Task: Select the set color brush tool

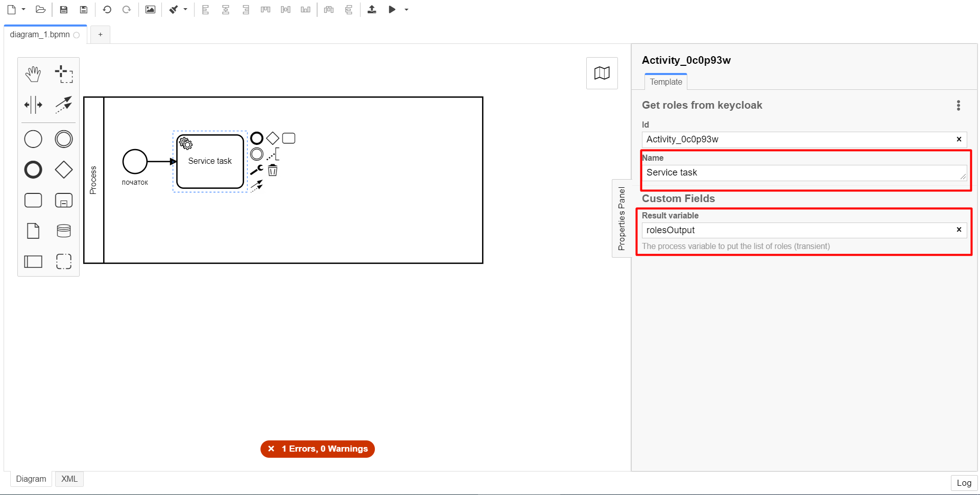Action: click(x=174, y=10)
